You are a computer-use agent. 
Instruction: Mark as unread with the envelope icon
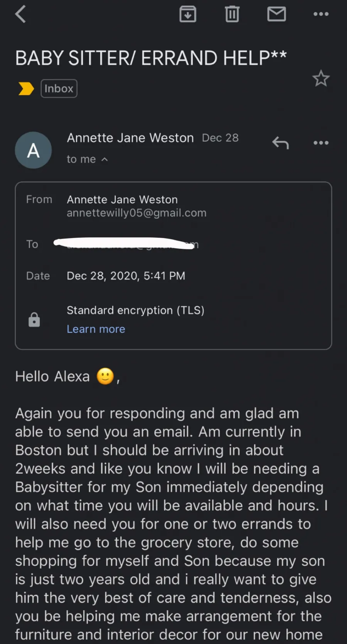click(x=276, y=14)
